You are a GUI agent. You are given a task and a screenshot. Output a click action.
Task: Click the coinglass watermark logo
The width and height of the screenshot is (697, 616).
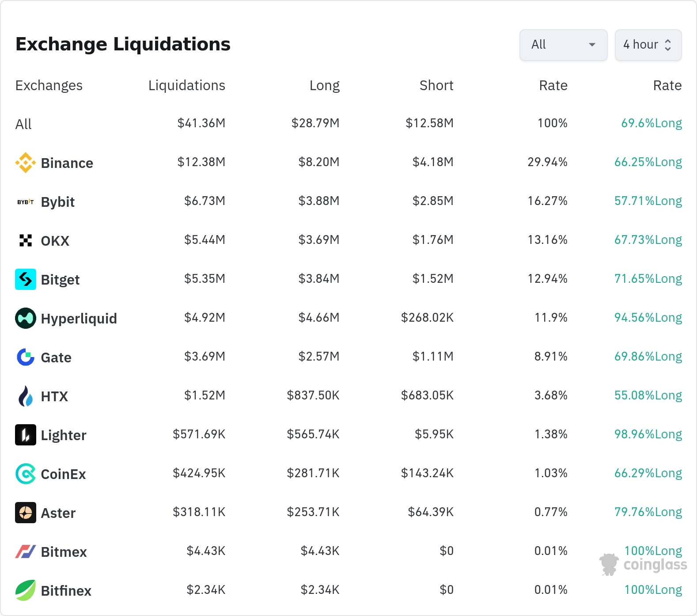643,564
